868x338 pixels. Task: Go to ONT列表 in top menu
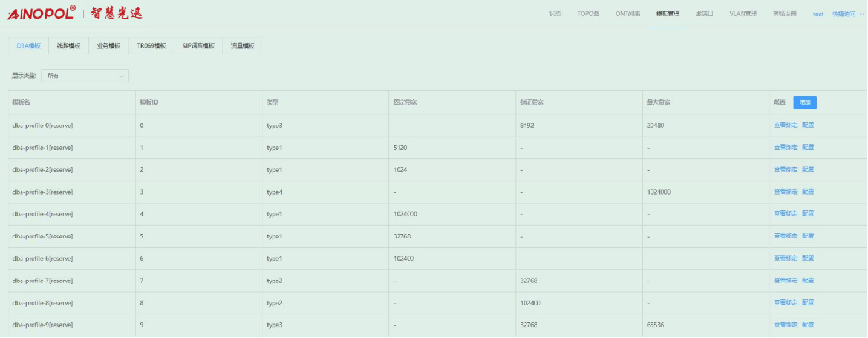tap(627, 14)
